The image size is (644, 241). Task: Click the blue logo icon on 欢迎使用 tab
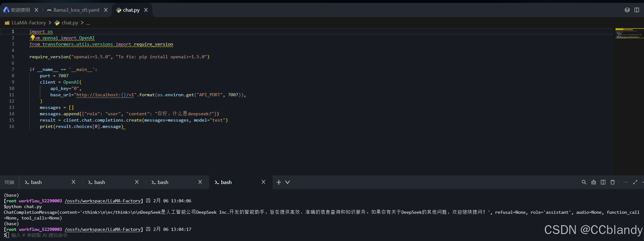(x=6, y=10)
